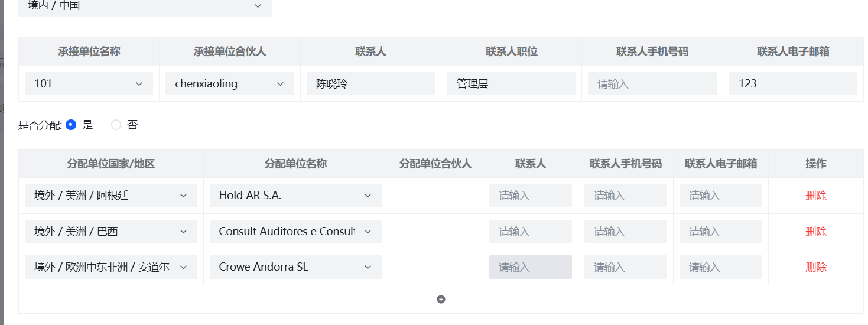Expand the Hold AR S.A. unit dropdown

tap(295, 196)
